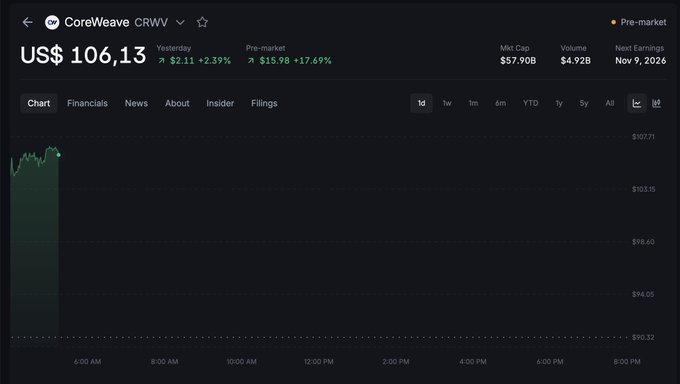Click yesterday's change $2.11 +2.39%
680x384 pixels.
194,61
